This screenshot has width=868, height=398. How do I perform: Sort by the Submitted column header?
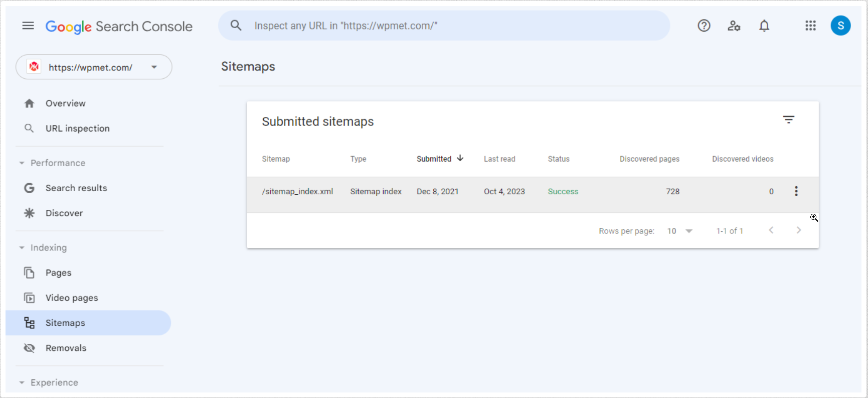tap(434, 159)
